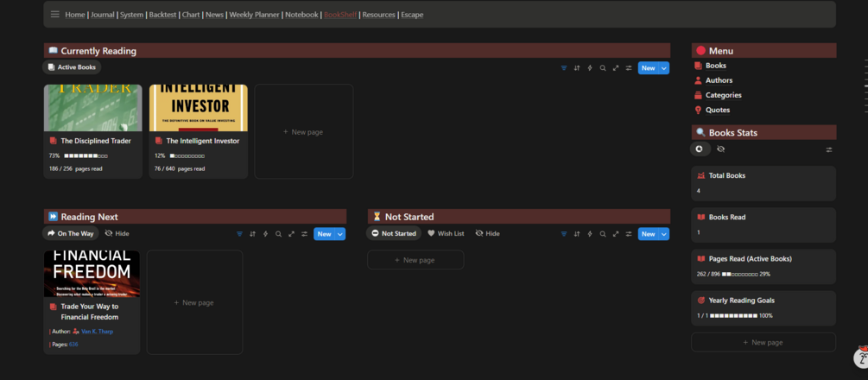Click The Intelligent Investor 12% progress bar
The image size is (868, 380).
point(187,156)
